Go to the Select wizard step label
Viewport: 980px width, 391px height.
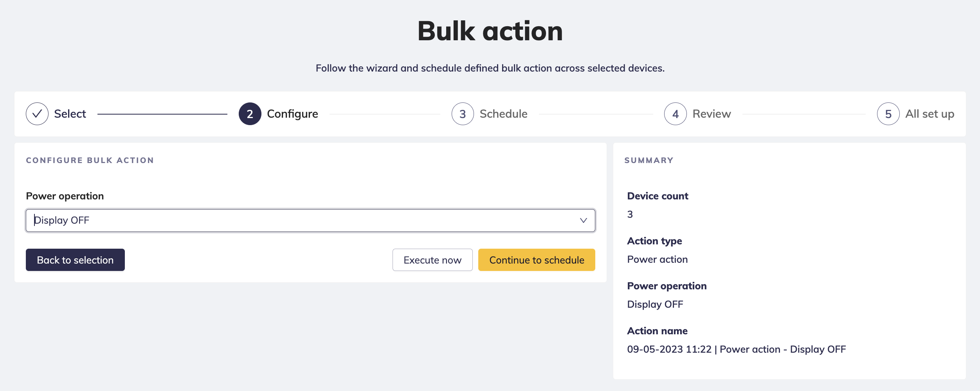pyautogui.click(x=70, y=114)
